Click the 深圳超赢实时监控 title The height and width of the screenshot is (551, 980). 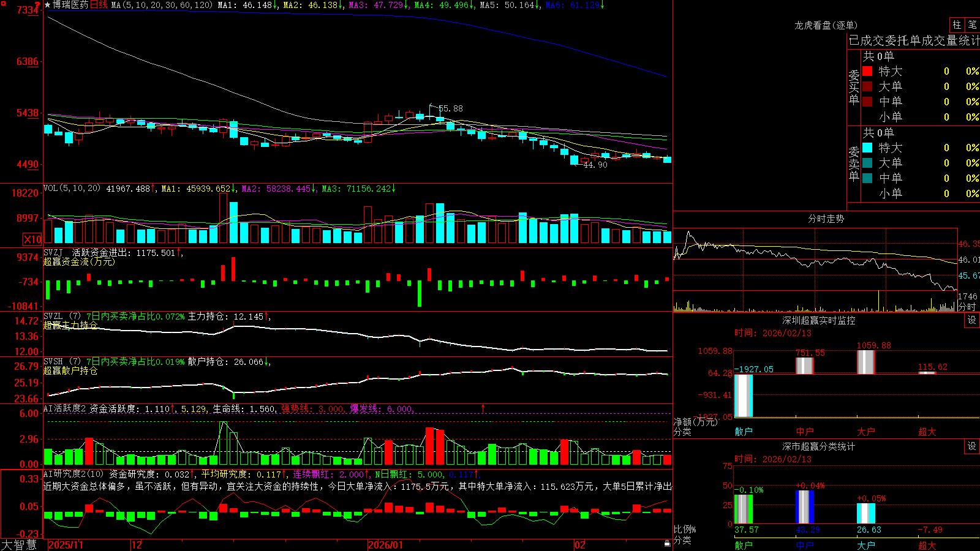819,320
